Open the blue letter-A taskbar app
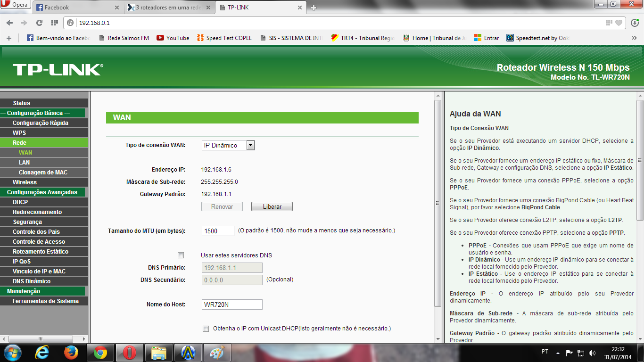This screenshot has width=644, height=362. (x=188, y=353)
